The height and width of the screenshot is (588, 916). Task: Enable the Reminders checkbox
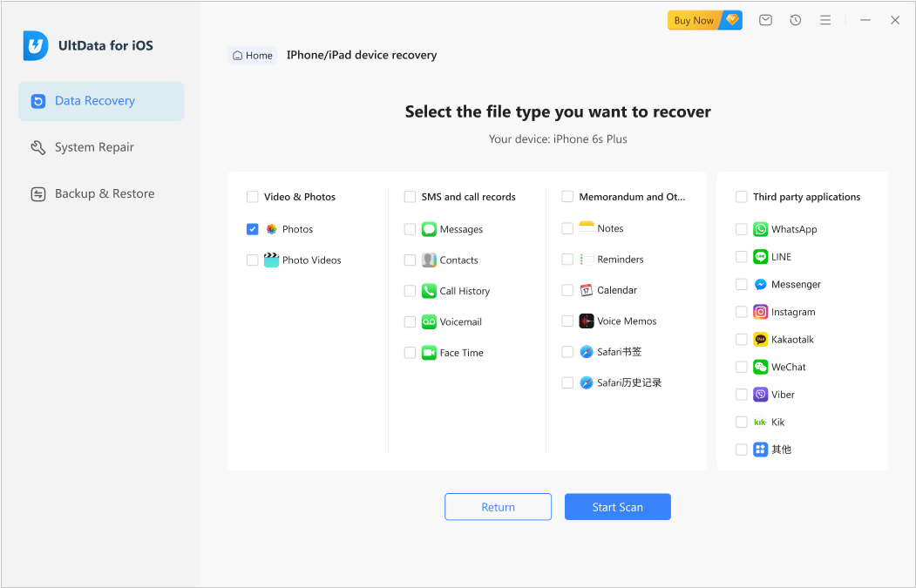coord(567,260)
